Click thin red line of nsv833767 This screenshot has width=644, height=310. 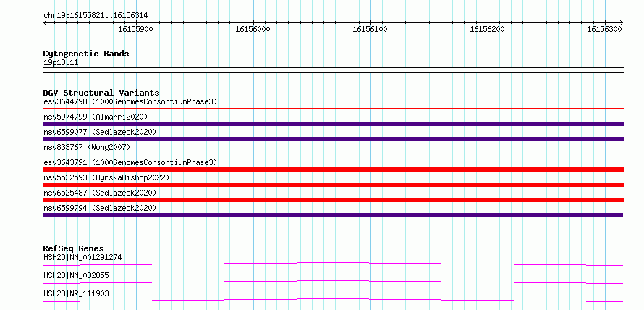tap(333, 154)
